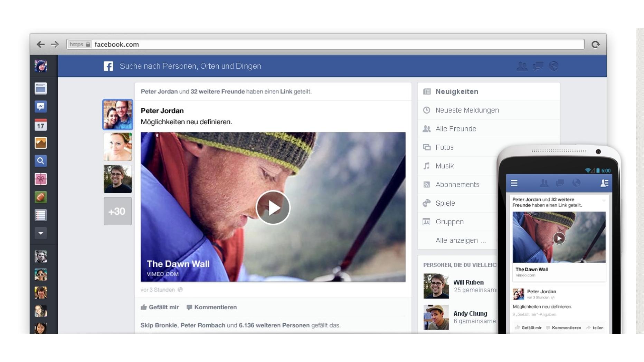This screenshot has width=644, height=362.
Task: Click the magnifier search icon in sidebar
Action: [x=40, y=161]
